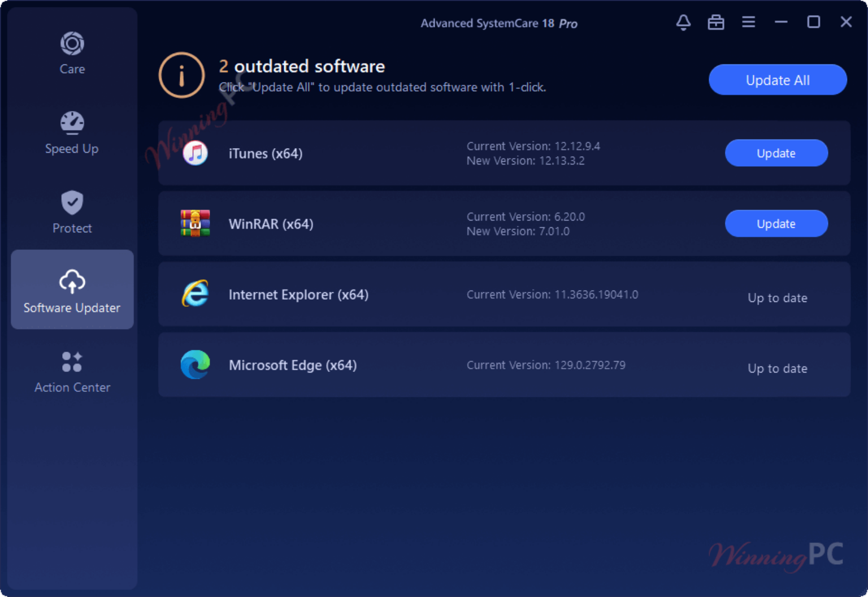868x597 pixels.
Task: Update WinRAR to version 7.01.0
Action: [x=776, y=223]
